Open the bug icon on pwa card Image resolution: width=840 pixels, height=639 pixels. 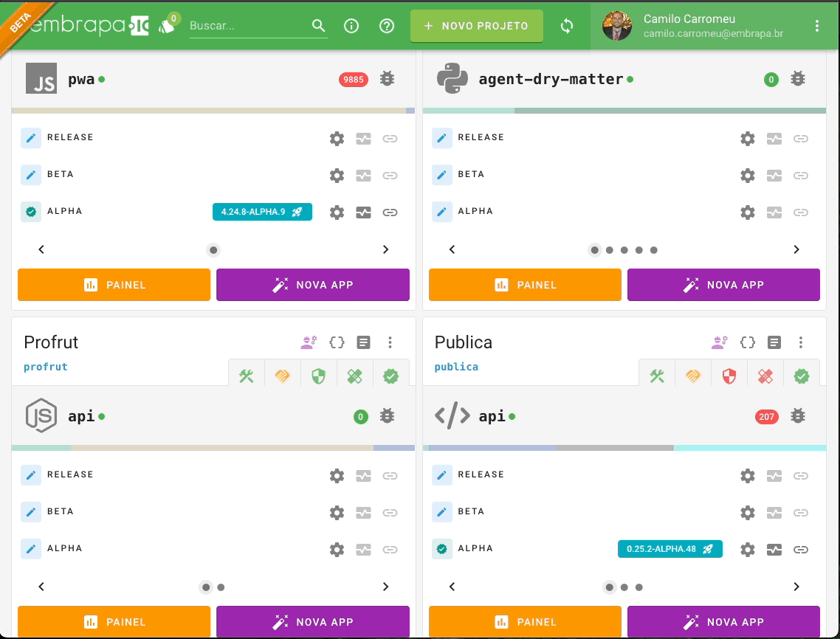point(387,79)
